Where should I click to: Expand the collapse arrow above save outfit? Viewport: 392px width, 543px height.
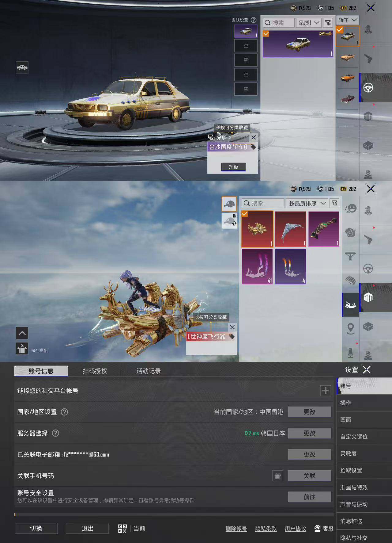coord(22,333)
